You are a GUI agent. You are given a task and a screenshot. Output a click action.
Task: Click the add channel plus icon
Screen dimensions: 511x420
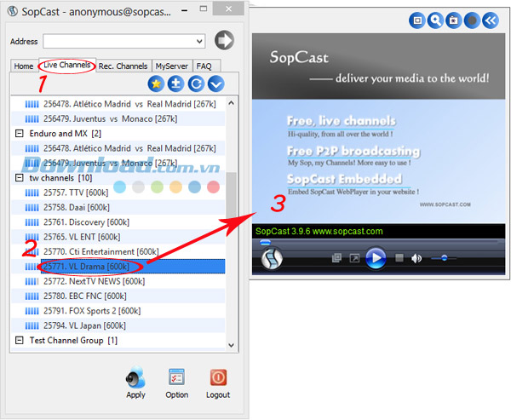[175, 83]
